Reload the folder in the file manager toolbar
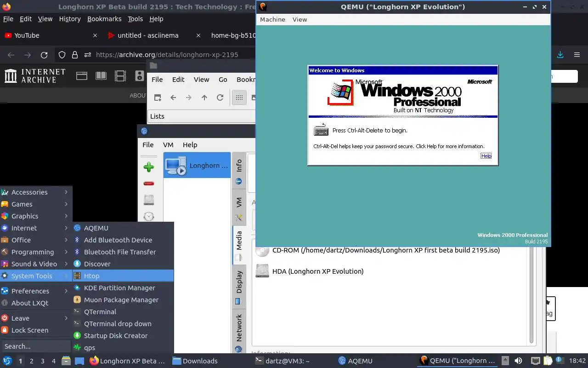This screenshot has width=588, height=368. click(x=220, y=98)
